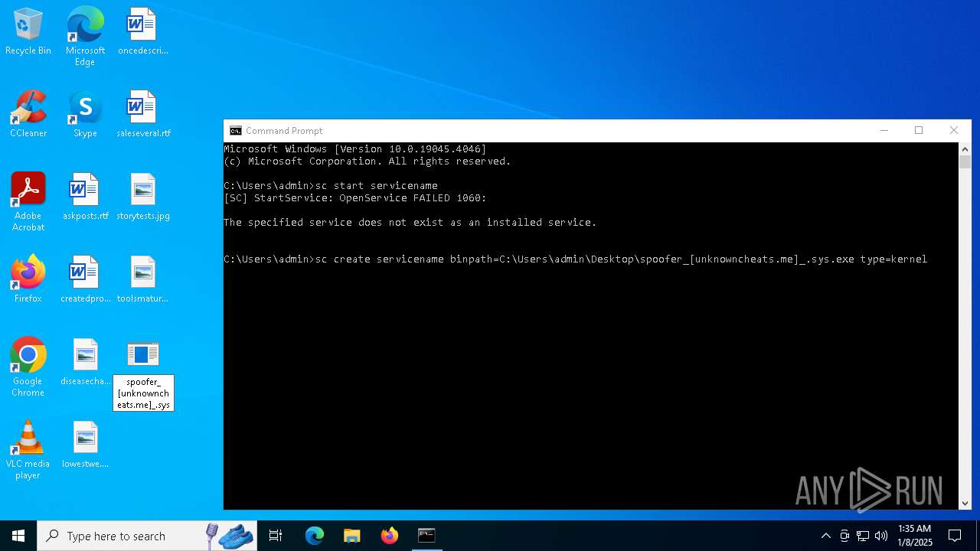Activate Command Prompt taskbar button

pos(426,536)
